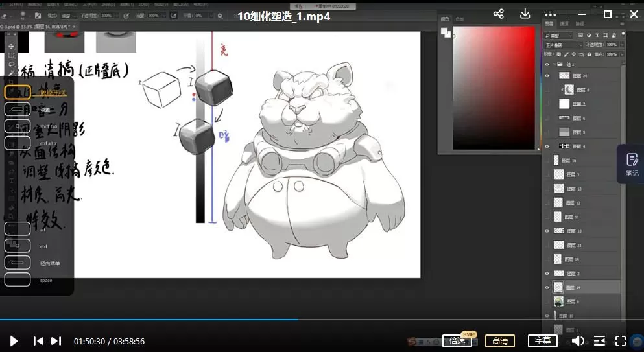Switch to the 色板 swatches tab
This screenshot has height=352, width=644.
pyautogui.click(x=460, y=19)
